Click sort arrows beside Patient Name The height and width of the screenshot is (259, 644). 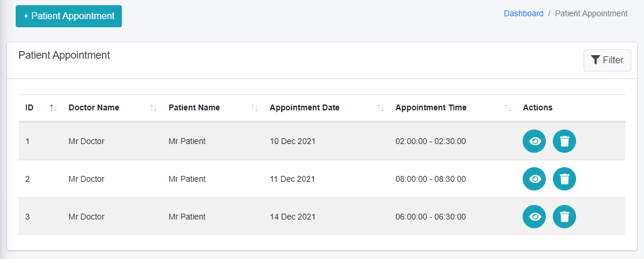254,107
